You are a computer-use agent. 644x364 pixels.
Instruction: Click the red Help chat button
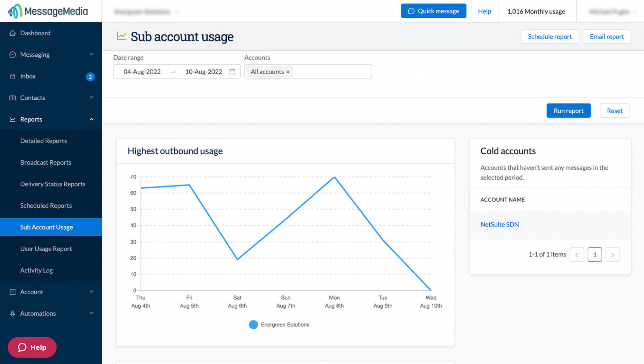tap(32, 347)
